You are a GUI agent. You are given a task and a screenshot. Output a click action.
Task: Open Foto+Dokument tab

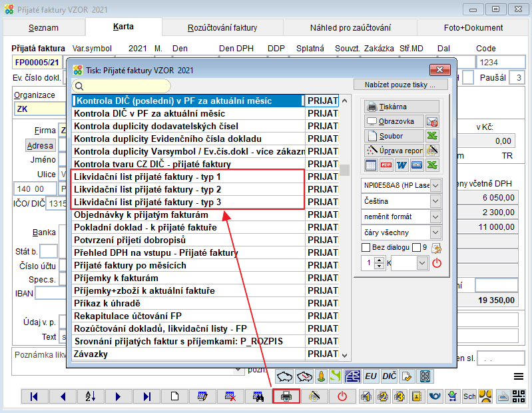[473, 27]
